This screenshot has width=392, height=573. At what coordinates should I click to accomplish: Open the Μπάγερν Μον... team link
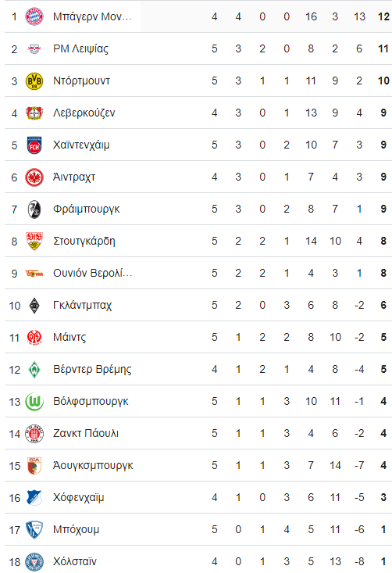[x=92, y=17]
